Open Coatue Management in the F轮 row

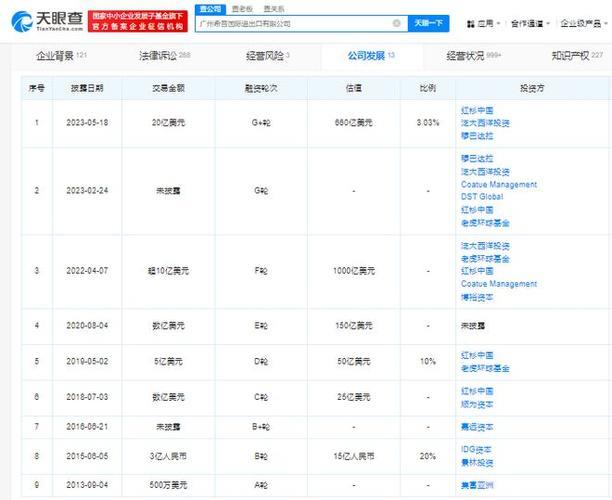point(499,284)
